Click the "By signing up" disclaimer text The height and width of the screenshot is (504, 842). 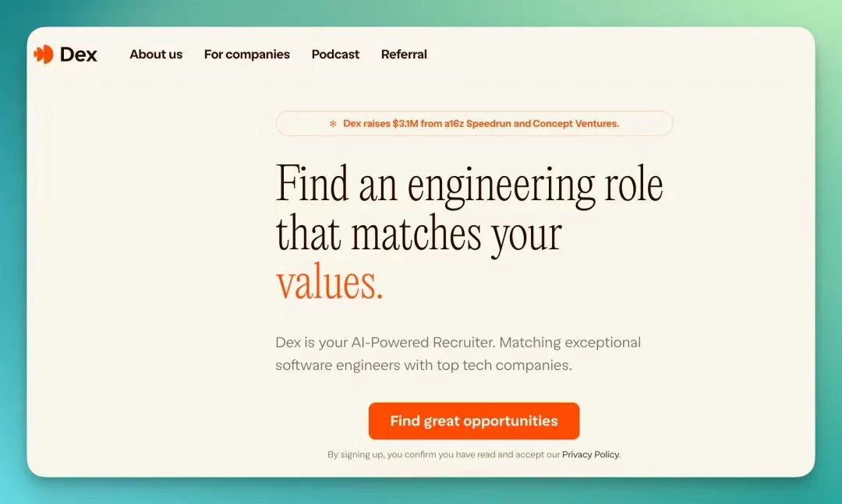(356, 455)
